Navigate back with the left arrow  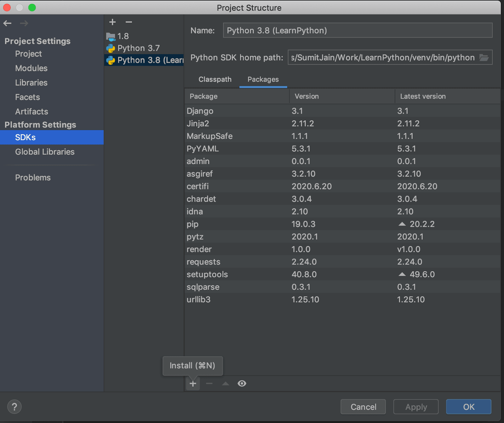(x=8, y=23)
